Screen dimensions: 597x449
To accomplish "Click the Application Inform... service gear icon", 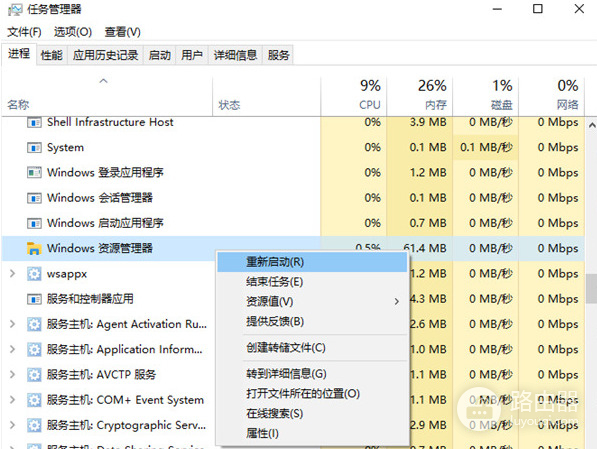I will (34, 349).
